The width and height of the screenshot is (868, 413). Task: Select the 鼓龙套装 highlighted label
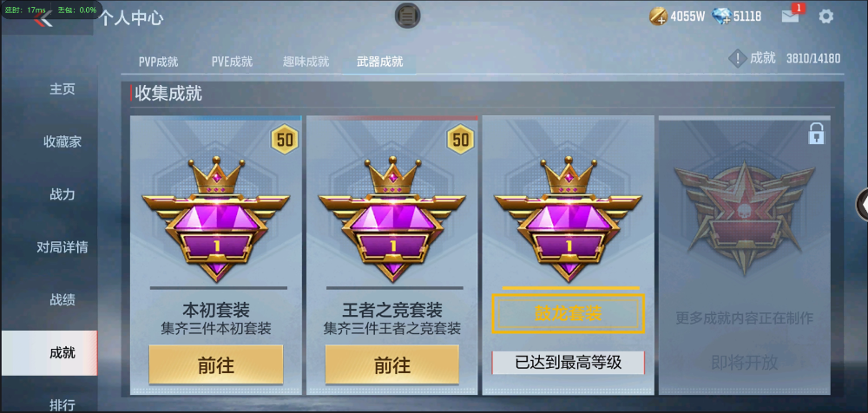point(569,314)
